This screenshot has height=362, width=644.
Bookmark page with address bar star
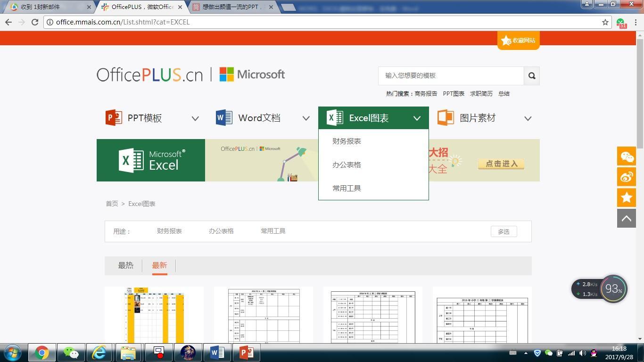pyautogui.click(x=605, y=22)
